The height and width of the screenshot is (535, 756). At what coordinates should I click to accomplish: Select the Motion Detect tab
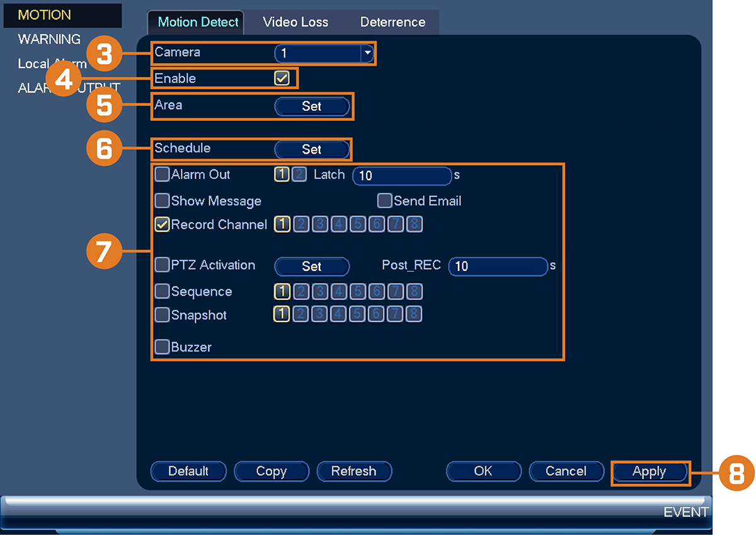[198, 22]
